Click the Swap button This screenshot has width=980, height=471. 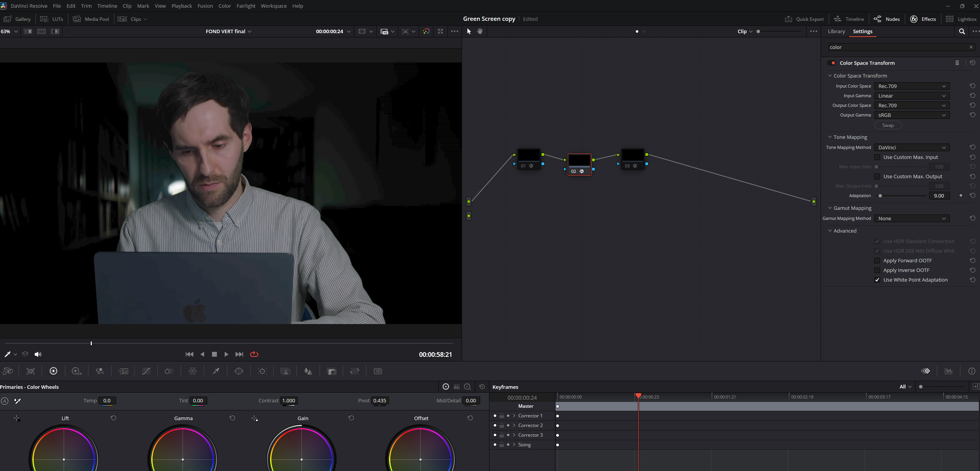click(x=888, y=125)
